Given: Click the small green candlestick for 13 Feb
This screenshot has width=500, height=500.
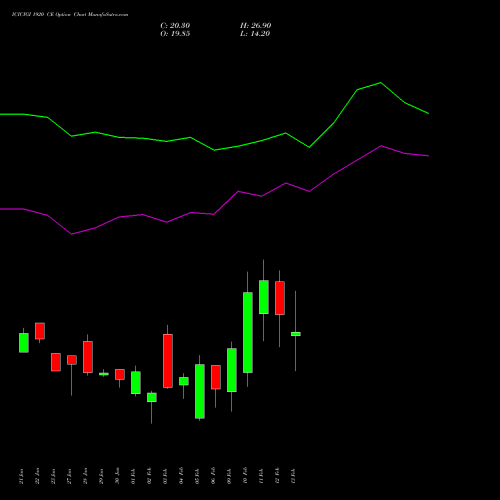Looking at the screenshot, I should [x=296, y=334].
